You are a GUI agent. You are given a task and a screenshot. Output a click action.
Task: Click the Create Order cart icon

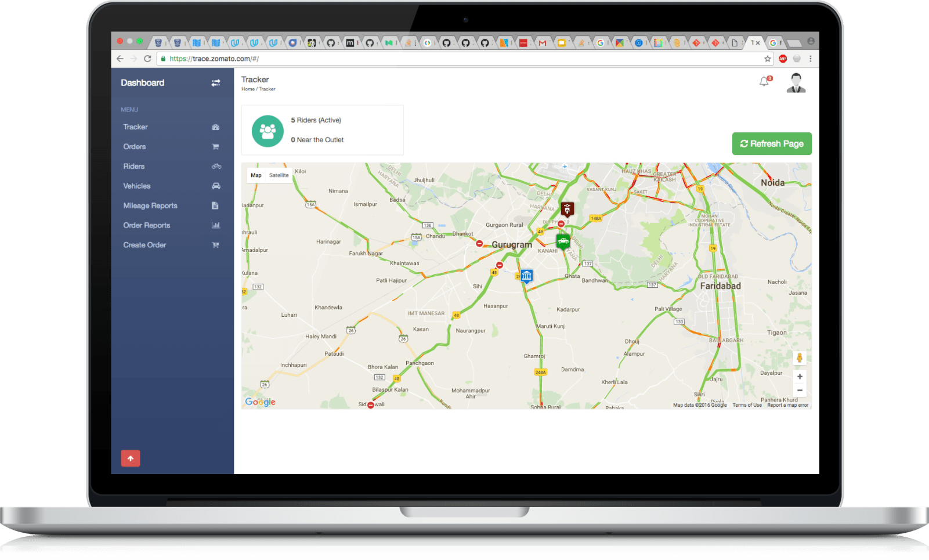tap(215, 245)
